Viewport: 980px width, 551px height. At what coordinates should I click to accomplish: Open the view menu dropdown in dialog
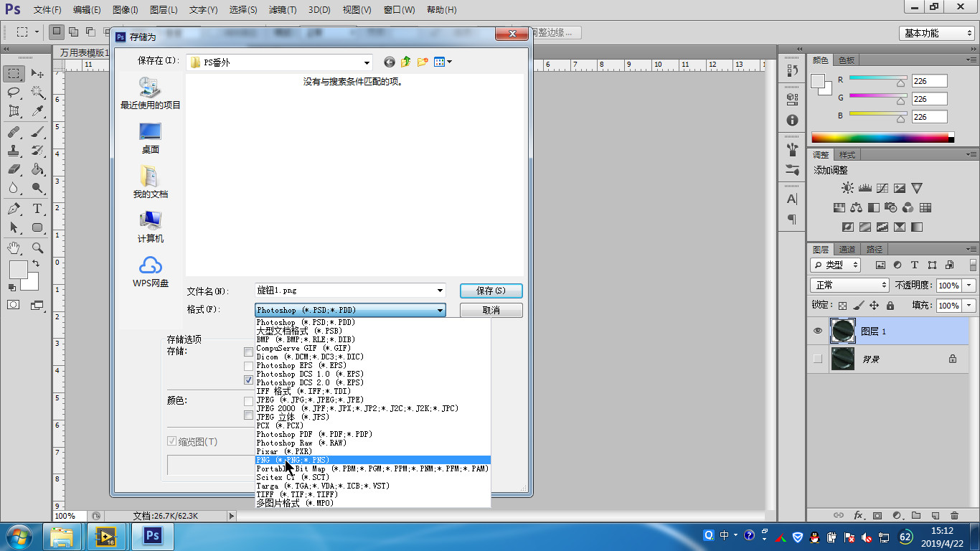point(449,62)
